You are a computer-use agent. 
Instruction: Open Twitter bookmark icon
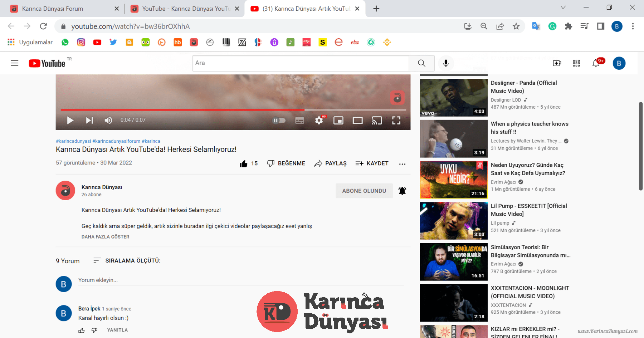[x=113, y=42]
